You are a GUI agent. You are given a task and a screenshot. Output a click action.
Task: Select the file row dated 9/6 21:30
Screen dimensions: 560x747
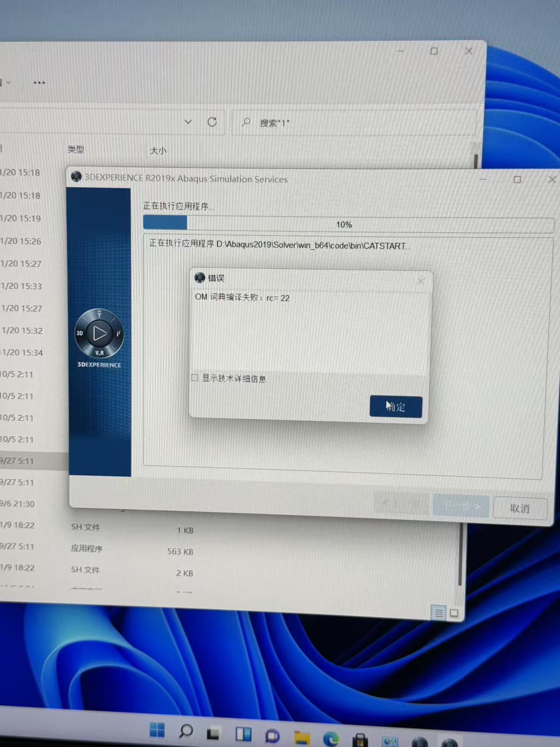[17, 504]
